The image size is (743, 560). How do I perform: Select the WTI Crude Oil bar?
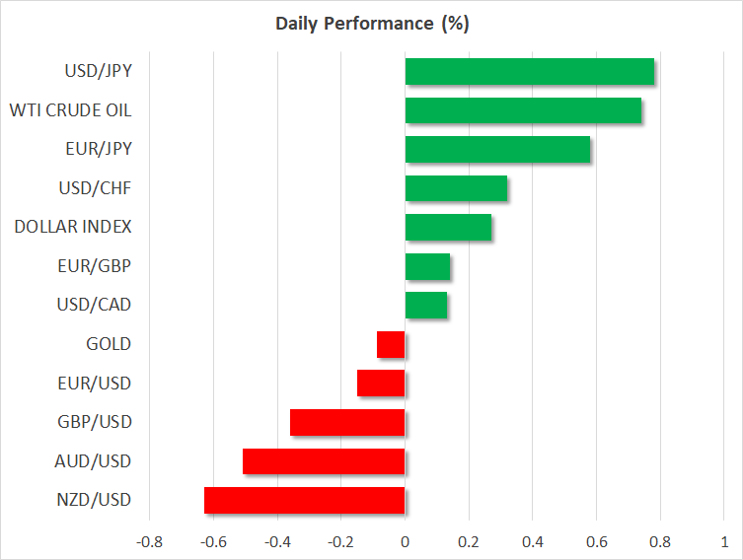click(x=523, y=110)
